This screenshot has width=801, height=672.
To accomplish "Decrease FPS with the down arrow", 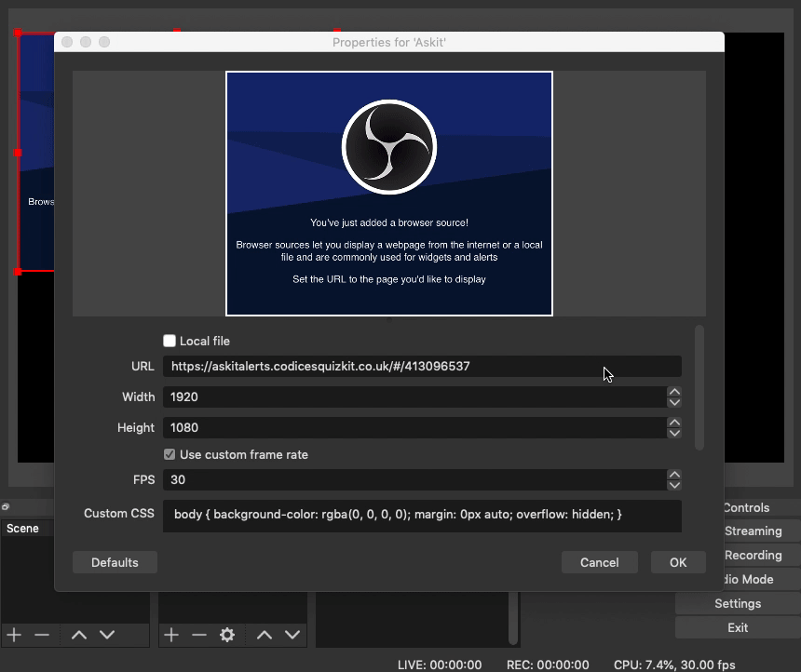I will [x=674, y=485].
